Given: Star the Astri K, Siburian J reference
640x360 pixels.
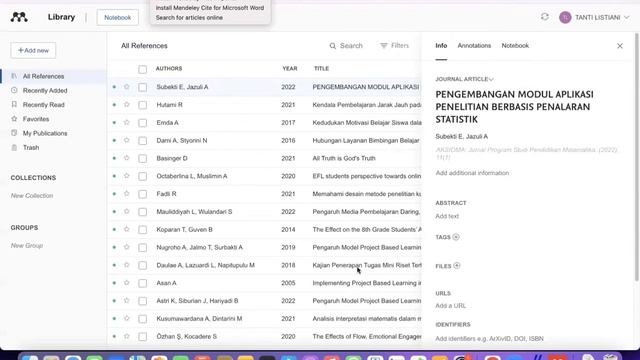Looking at the screenshot, I should coord(127,300).
